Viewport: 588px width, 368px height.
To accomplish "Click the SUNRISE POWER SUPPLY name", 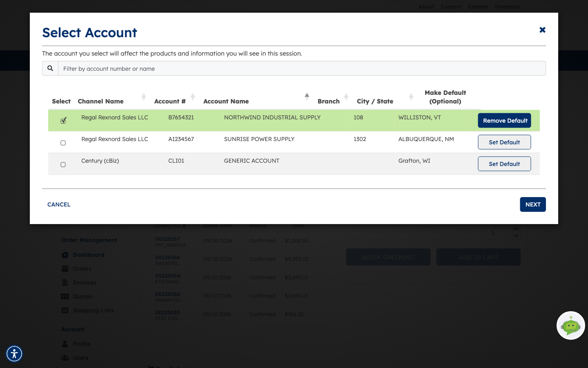I will coord(259,139).
